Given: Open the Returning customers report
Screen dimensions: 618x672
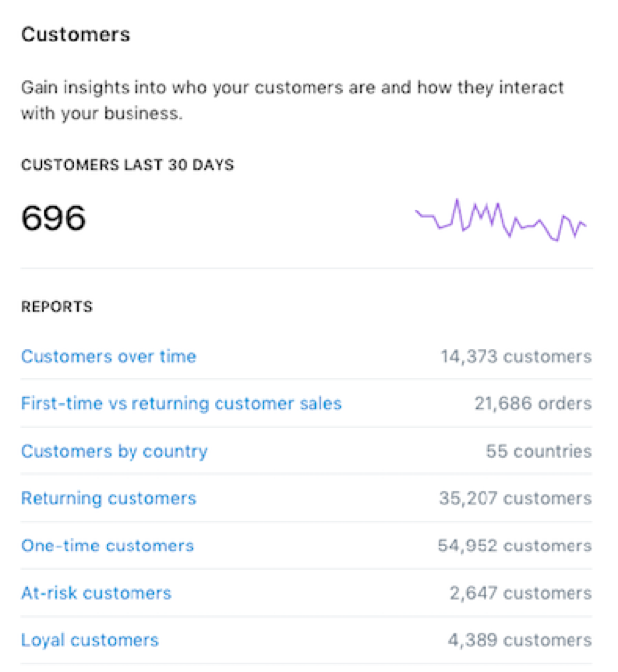Looking at the screenshot, I should coord(109,499).
